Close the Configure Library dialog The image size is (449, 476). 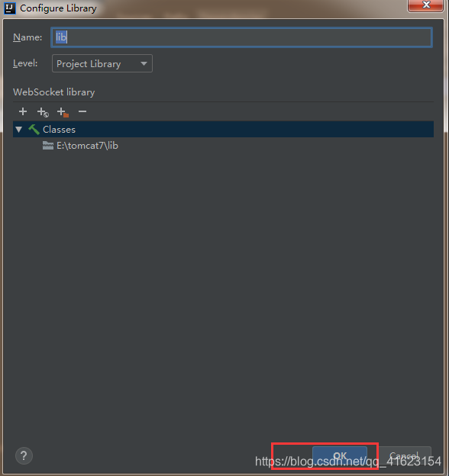click(425, 5)
